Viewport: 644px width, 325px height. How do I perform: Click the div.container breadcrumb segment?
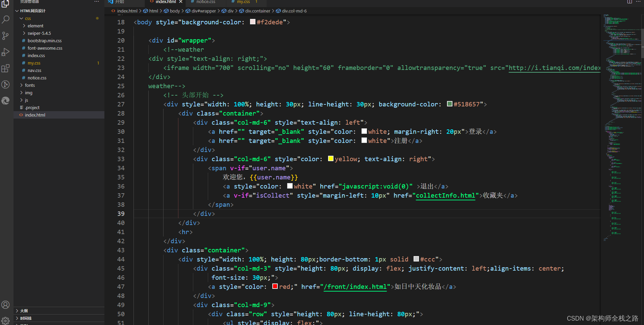(x=257, y=11)
